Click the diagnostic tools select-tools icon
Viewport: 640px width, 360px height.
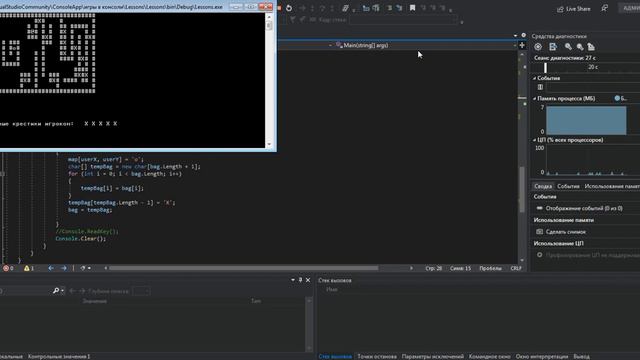pos(538,47)
